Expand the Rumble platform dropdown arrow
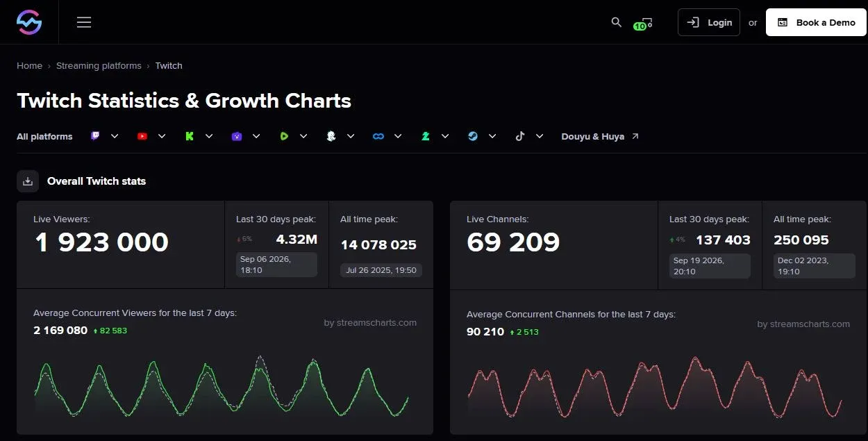 (303, 136)
